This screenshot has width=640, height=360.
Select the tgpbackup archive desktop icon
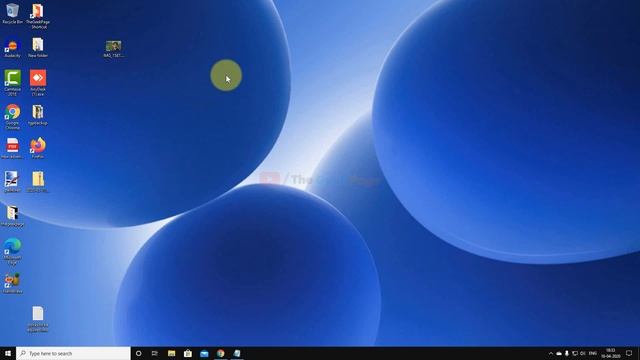[38, 115]
